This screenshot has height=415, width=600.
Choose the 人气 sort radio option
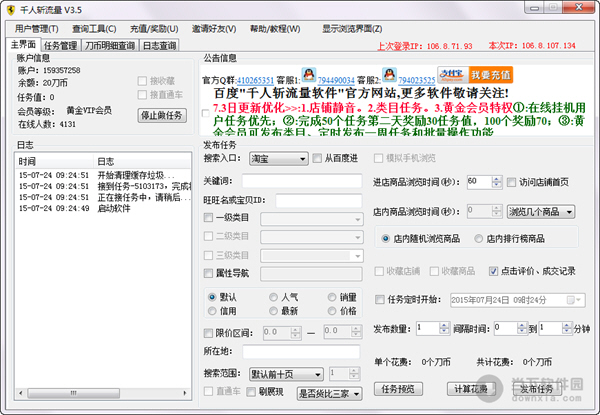click(273, 297)
